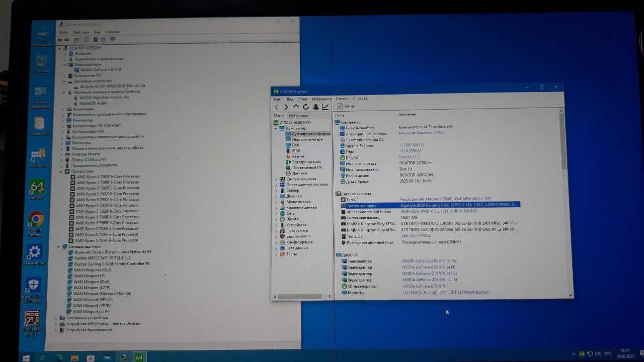Select DMI tree item
The image size is (644, 362).
click(292, 145)
